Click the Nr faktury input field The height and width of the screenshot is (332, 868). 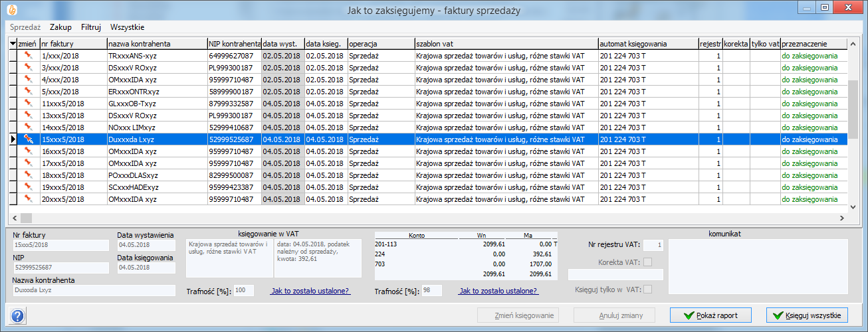60,246
